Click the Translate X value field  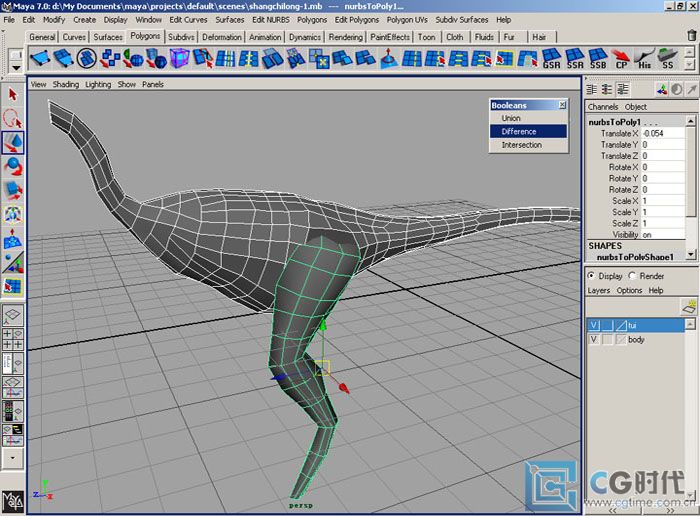663,133
